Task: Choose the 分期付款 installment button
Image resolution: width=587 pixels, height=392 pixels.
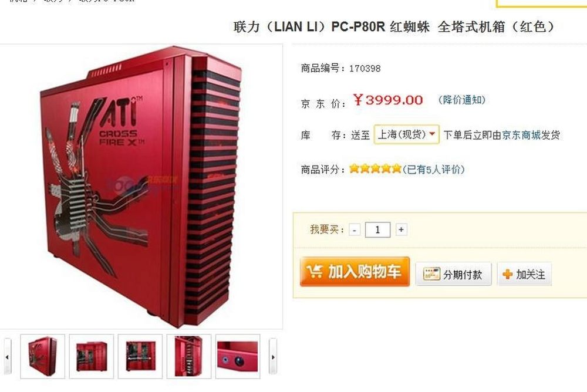Action: [x=453, y=274]
